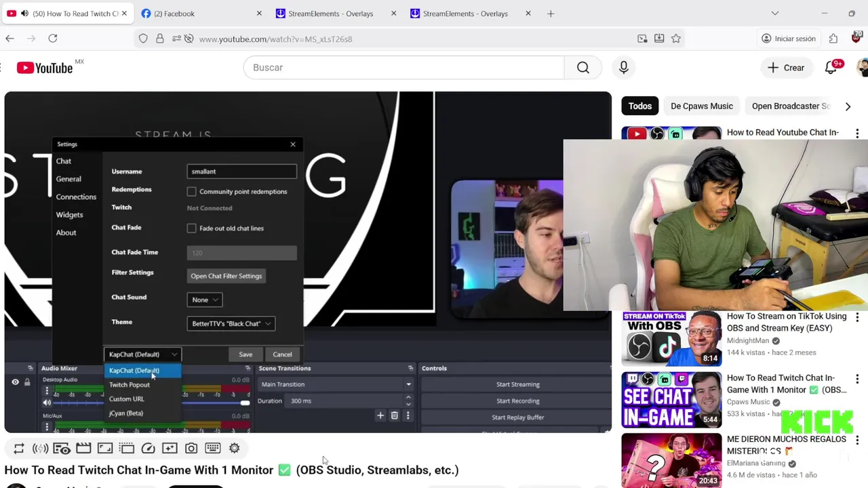This screenshot has width=868, height=488.
Task: Select the Todos filter chip
Action: click(639, 106)
